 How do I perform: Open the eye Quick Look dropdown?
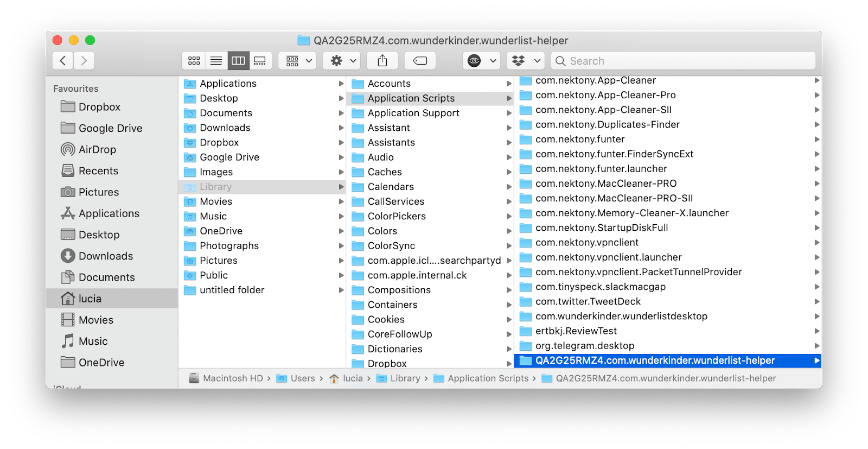[481, 61]
